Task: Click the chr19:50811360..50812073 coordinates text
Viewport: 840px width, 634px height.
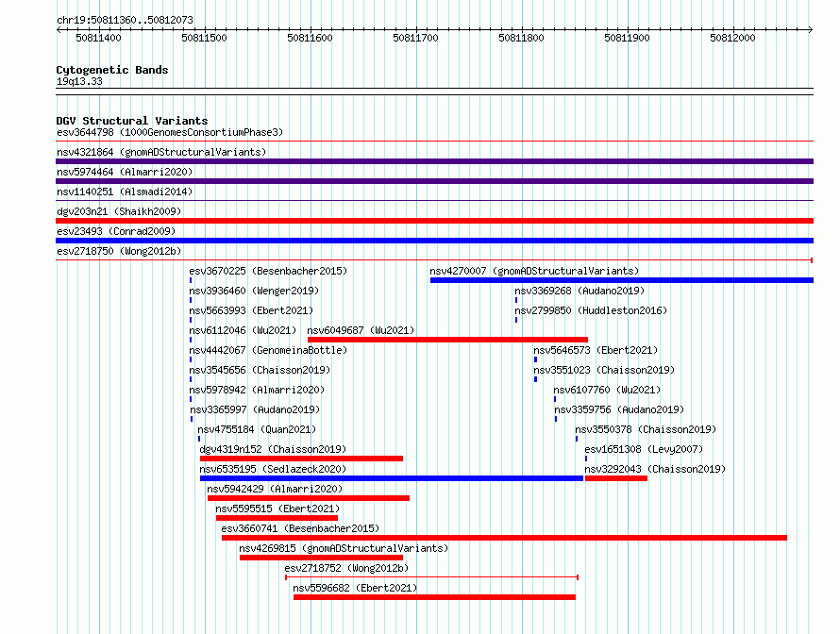Action: [x=125, y=20]
